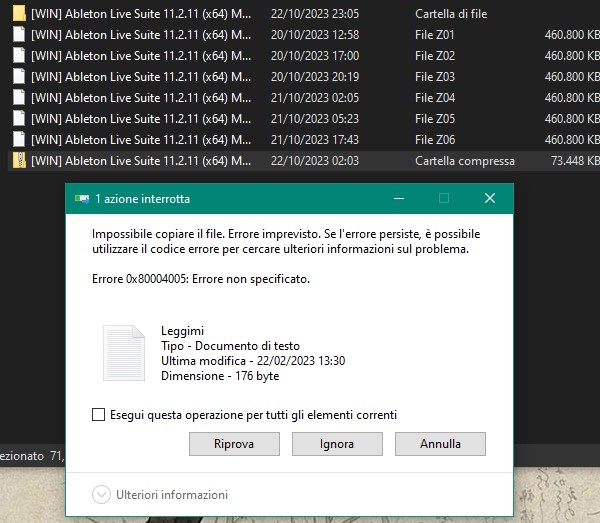
Task: Click the 'Errore 0x80004005' error line
Action: tap(201, 279)
